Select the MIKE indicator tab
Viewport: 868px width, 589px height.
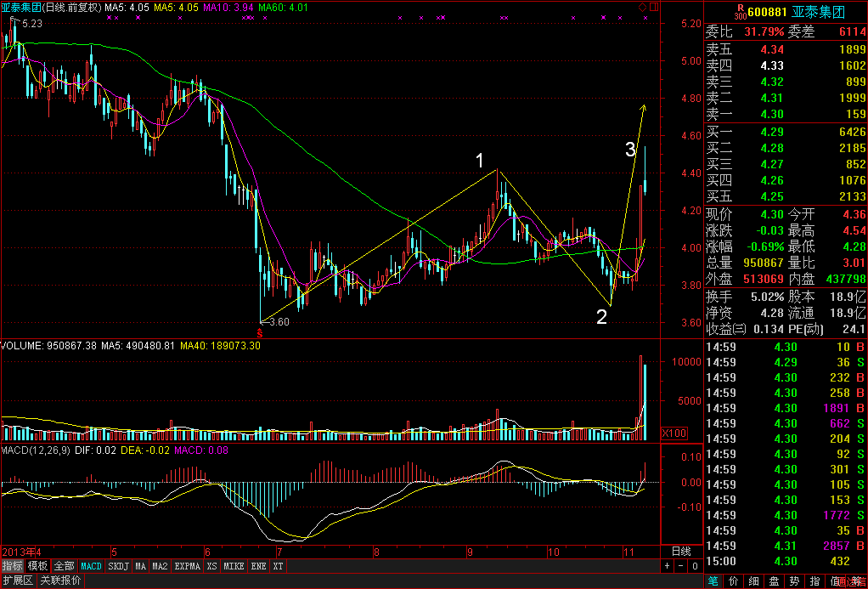coord(234,566)
